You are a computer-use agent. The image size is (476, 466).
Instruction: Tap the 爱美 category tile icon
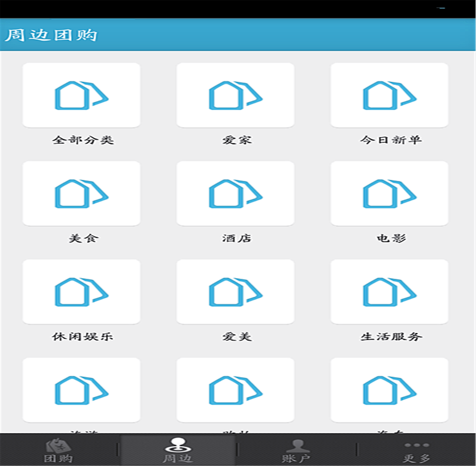click(x=236, y=292)
